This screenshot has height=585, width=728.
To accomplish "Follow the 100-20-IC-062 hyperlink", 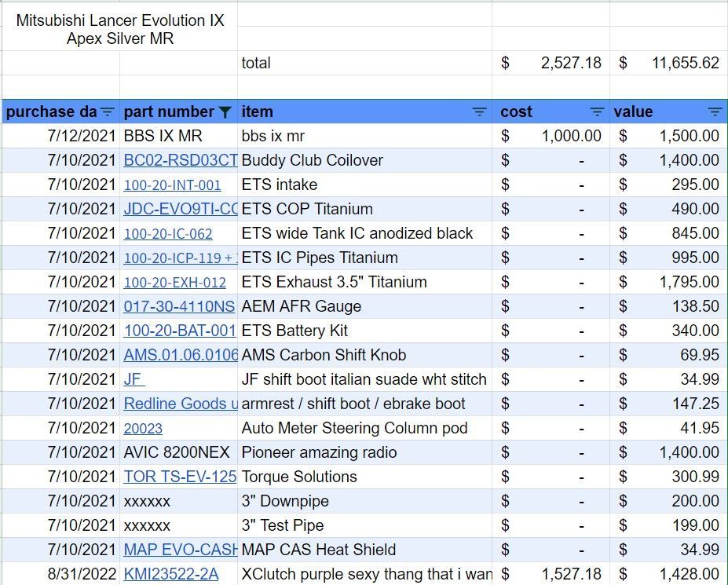I will tap(168, 234).
